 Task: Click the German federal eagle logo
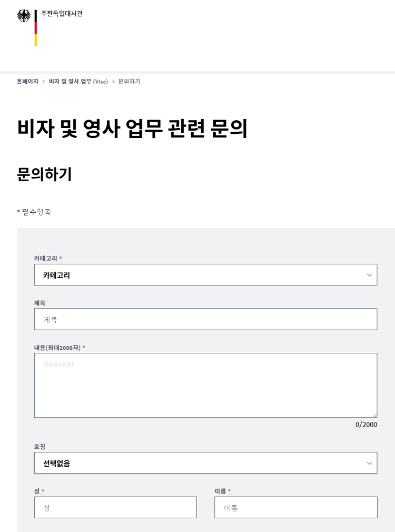pyautogui.click(x=23, y=16)
